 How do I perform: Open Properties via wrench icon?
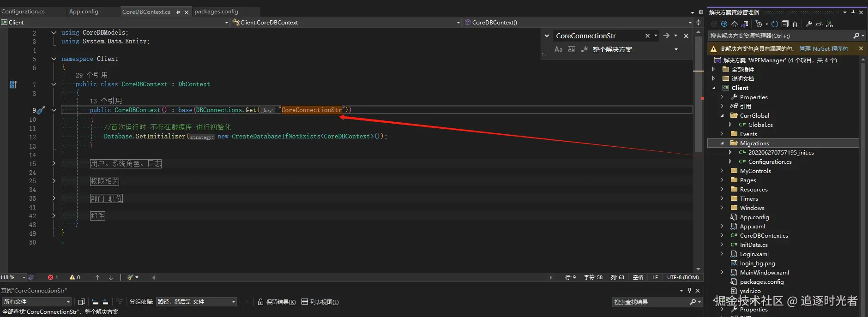809,24
